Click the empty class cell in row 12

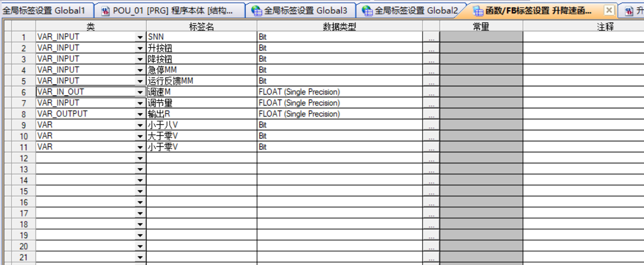pos(85,158)
